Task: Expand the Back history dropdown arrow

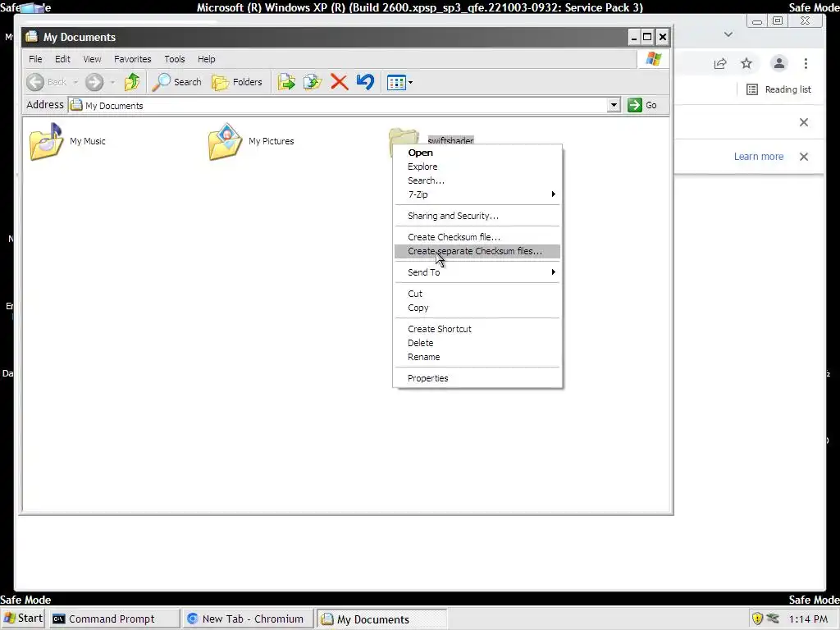Action: tap(75, 83)
